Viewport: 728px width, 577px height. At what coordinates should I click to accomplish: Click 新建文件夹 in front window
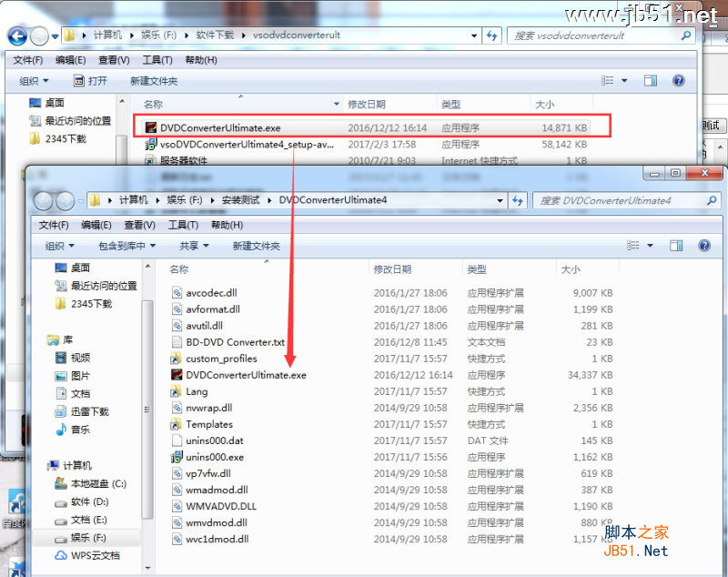[257, 246]
